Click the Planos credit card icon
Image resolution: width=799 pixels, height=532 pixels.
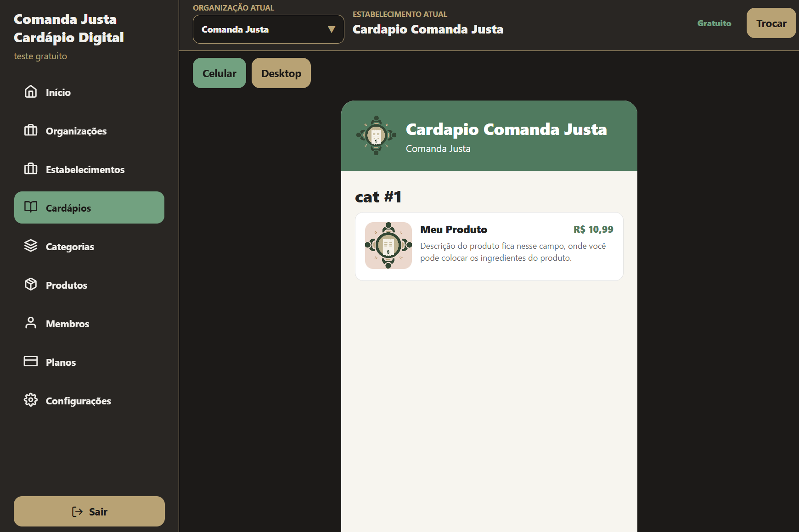[31, 361]
